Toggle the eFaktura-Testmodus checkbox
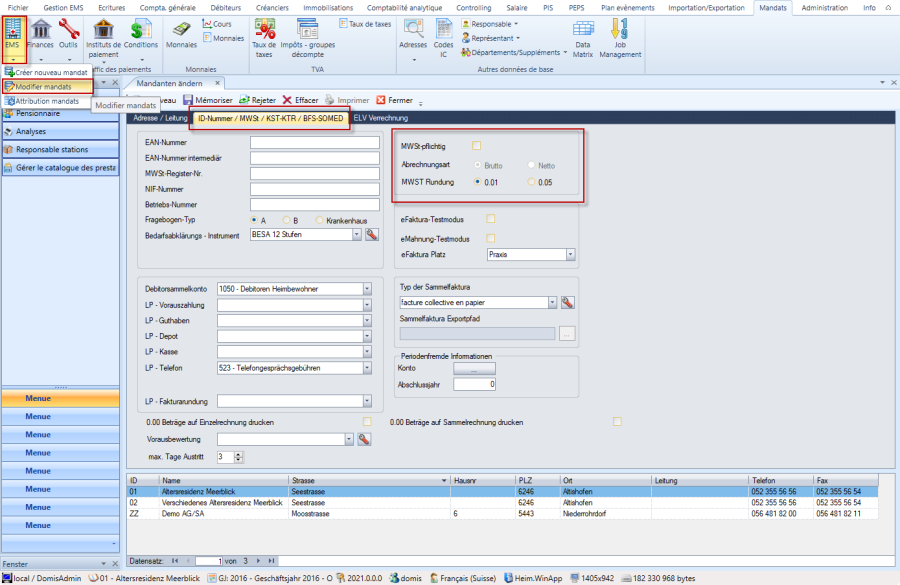 [490, 218]
